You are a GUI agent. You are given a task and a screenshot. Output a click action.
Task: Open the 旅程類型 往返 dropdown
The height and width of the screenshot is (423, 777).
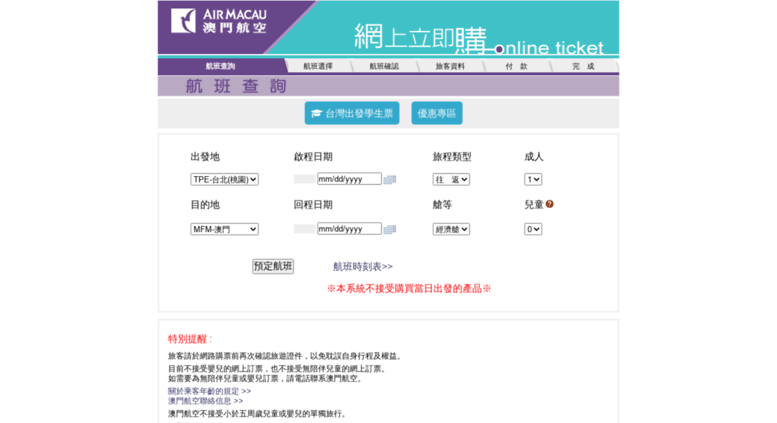tap(451, 179)
